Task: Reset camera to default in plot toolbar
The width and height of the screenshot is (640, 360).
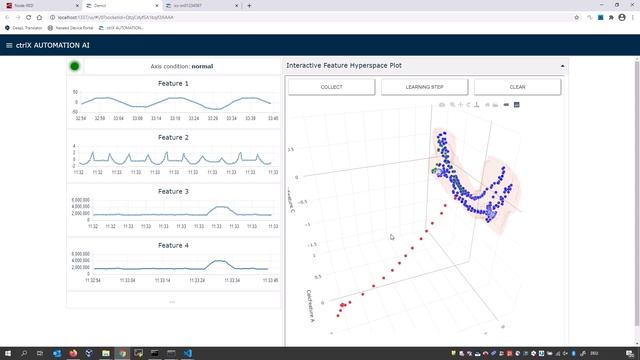Action: 487,105
